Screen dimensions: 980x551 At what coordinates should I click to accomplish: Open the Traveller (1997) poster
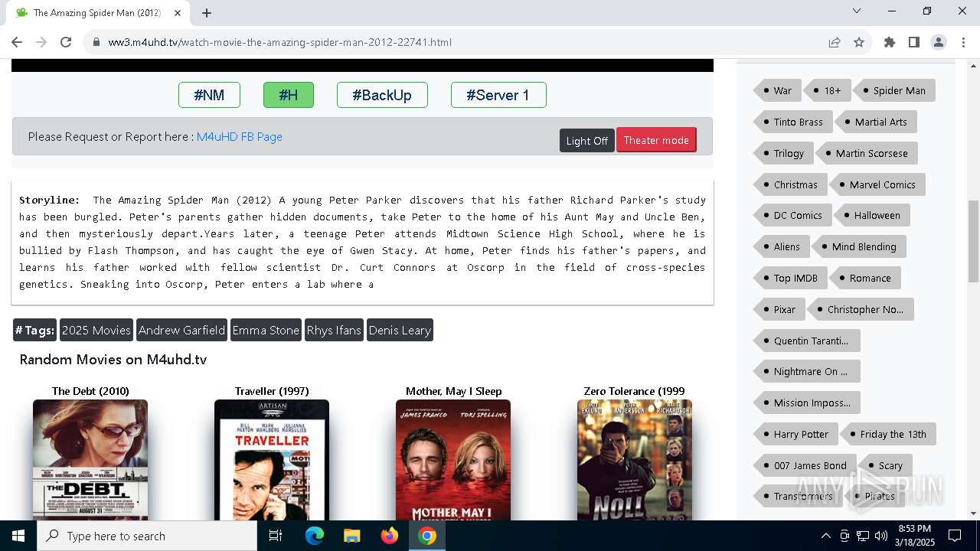pos(272,460)
